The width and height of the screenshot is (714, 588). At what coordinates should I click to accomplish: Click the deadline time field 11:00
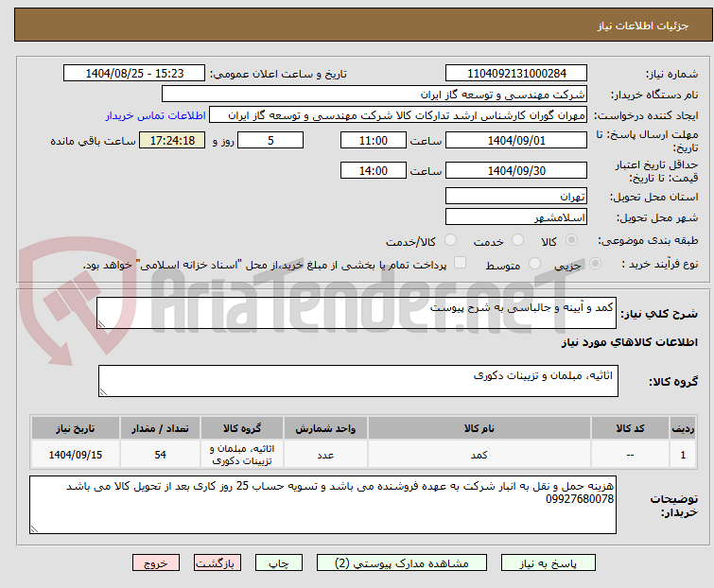pyautogui.click(x=373, y=140)
